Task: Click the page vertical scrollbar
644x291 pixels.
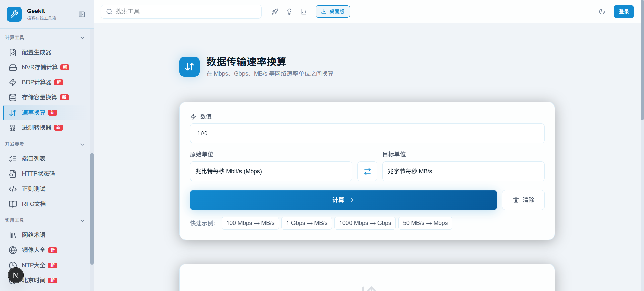Action: [642, 60]
